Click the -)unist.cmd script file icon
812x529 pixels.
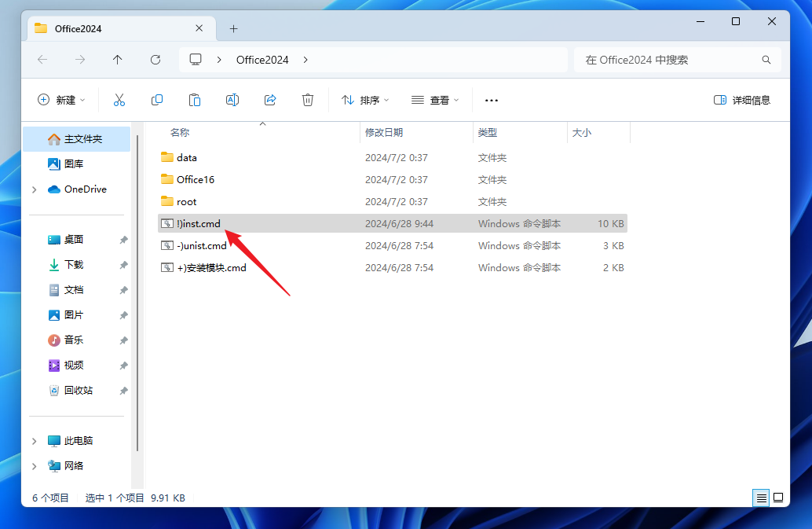[166, 245]
